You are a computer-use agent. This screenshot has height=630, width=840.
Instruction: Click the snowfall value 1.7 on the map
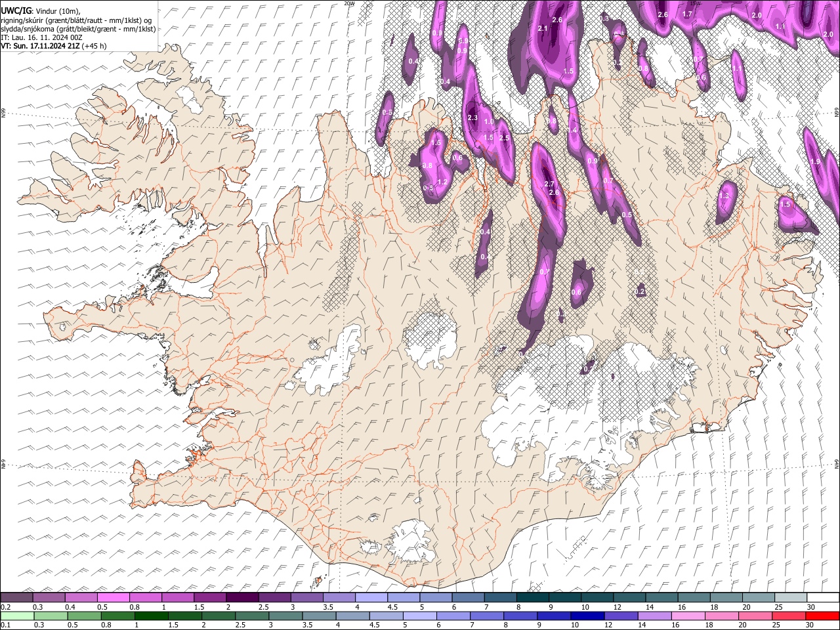click(687, 14)
